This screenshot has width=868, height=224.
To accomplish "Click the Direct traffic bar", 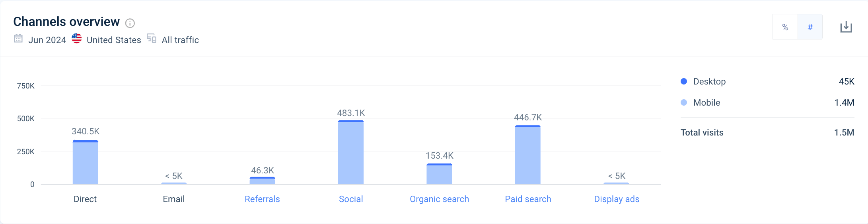I will pyautogui.click(x=85, y=163).
